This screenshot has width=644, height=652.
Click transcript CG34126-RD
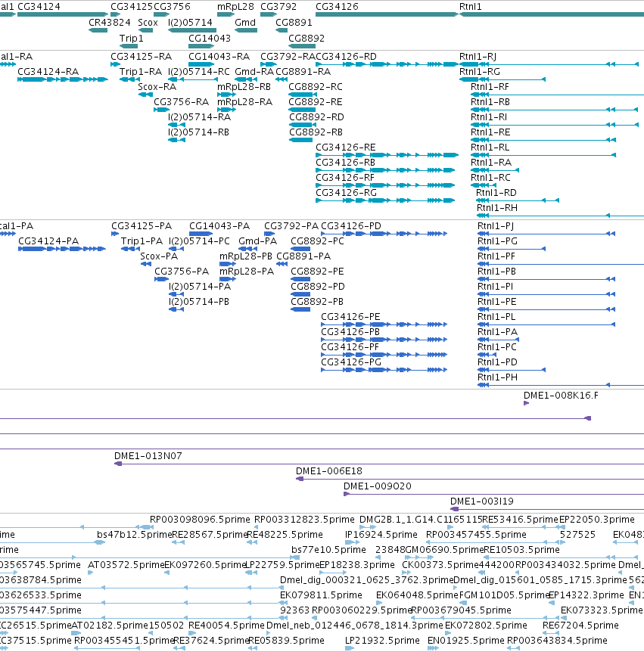coord(346,57)
